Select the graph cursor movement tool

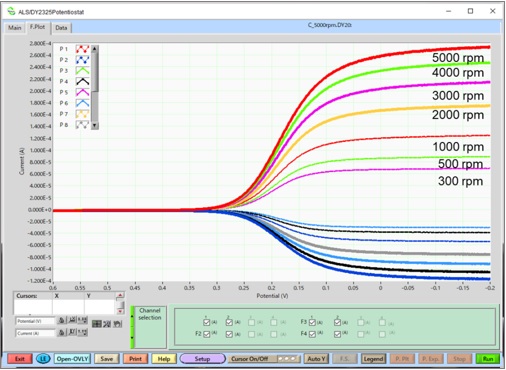(97, 324)
